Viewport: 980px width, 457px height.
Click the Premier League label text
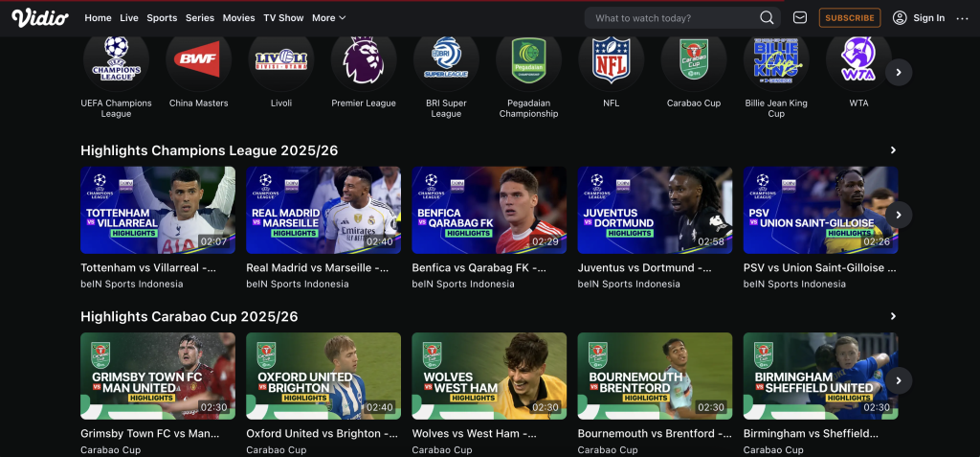[364, 103]
